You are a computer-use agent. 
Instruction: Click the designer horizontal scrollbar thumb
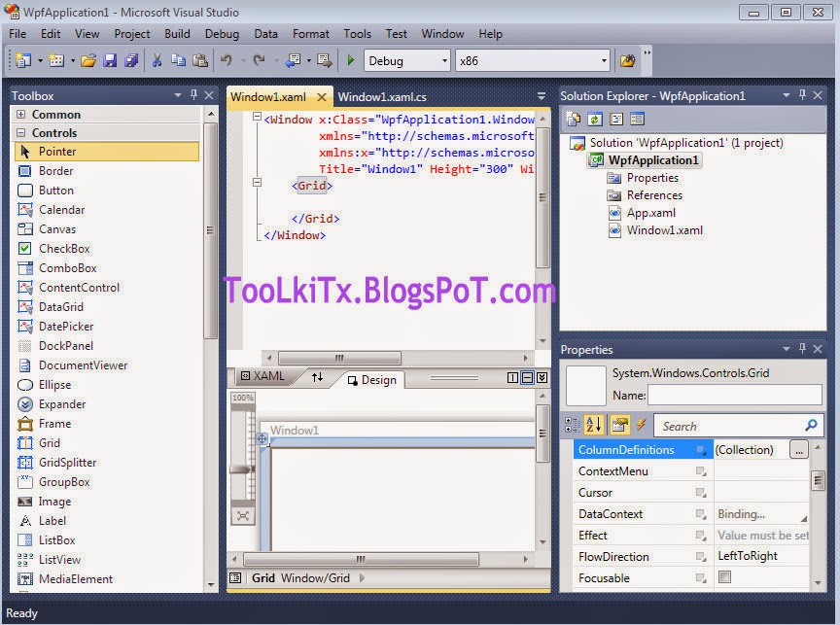(361, 559)
